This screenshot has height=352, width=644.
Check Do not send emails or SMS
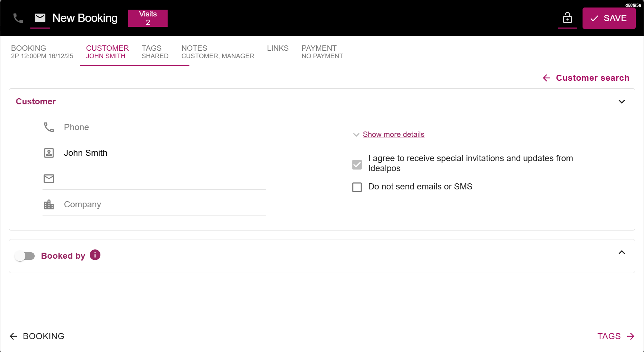(357, 187)
